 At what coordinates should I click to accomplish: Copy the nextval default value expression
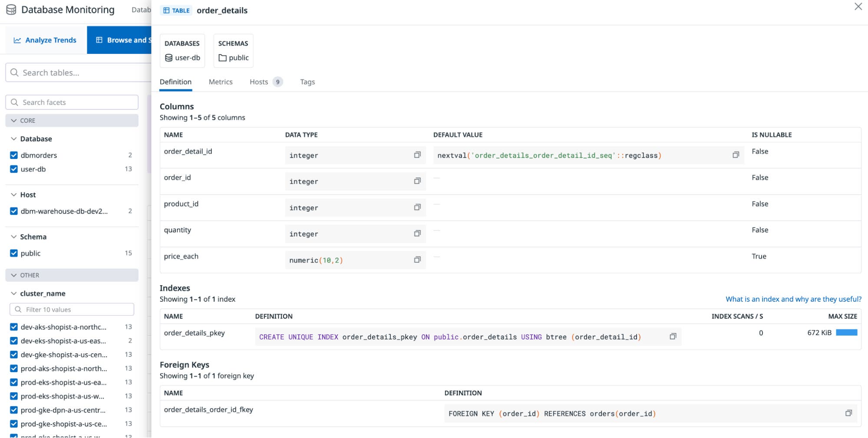pyautogui.click(x=736, y=155)
